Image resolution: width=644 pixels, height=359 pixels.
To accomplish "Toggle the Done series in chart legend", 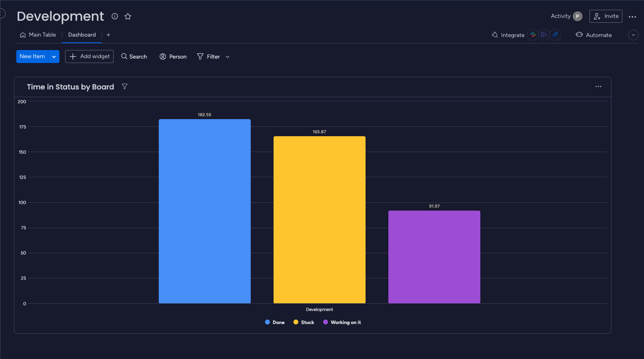I will click(x=275, y=322).
